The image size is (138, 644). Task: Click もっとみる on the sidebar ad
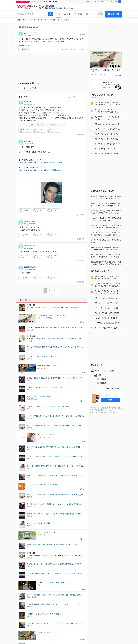tap(117, 75)
